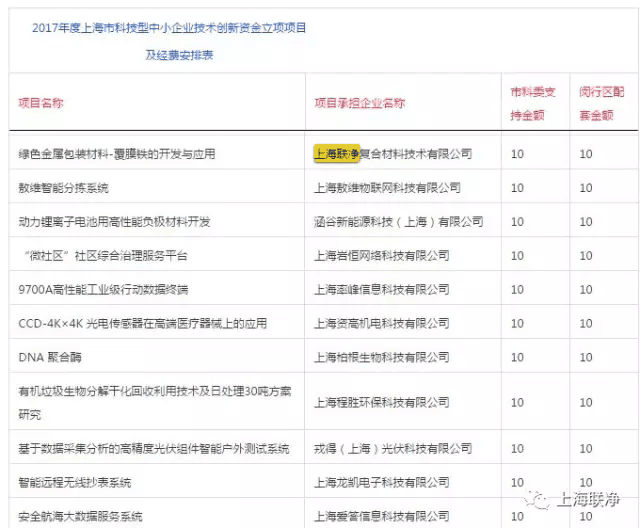640x528 pixels.
Task: Click company '上海柏根生物科技有限公司'
Action: [381, 357]
